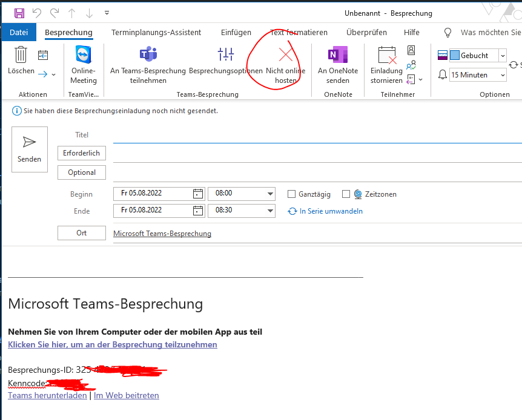The height and width of the screenshot is (420, 522).
Task: Click the Ort button
Action: [82, 233]
